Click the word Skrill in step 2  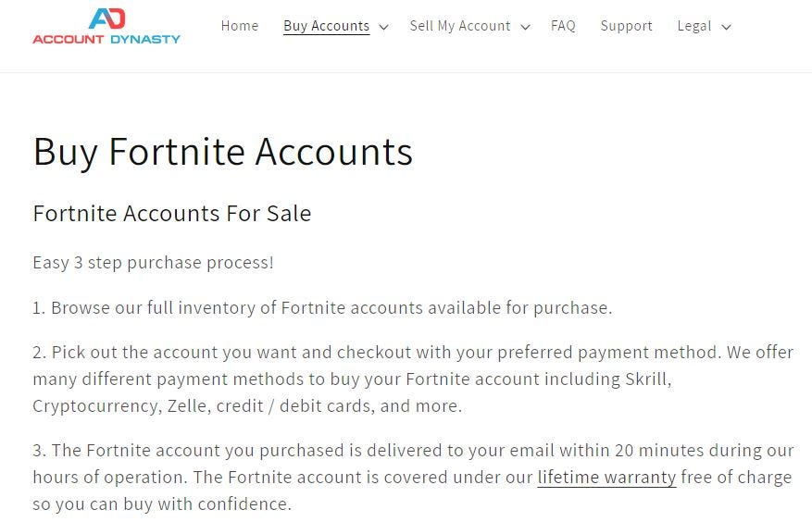click(648, 379)
